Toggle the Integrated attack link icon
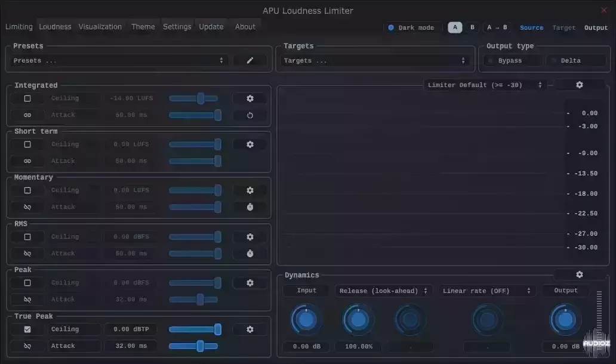Viewport: 616px width, 364px height. click(27, 115)
